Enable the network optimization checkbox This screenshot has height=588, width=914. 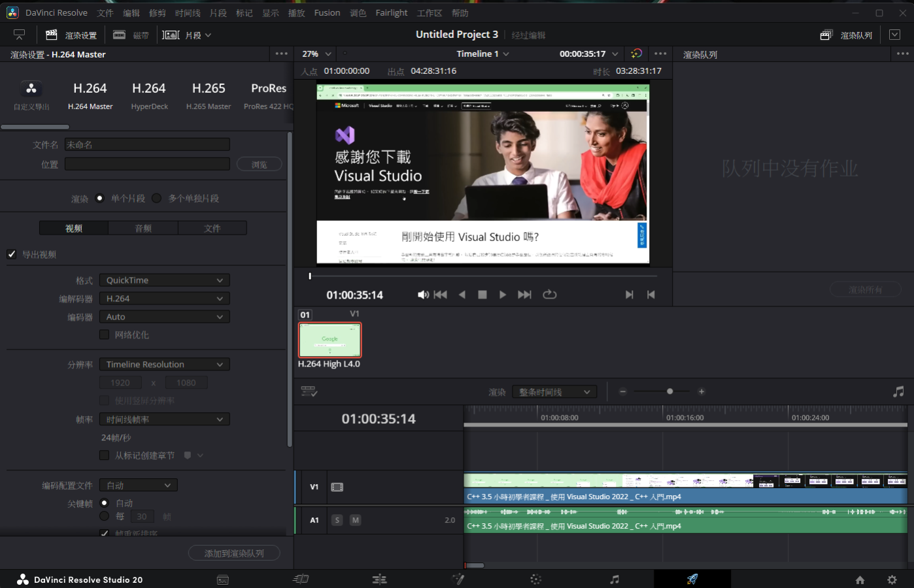point(104,335)
